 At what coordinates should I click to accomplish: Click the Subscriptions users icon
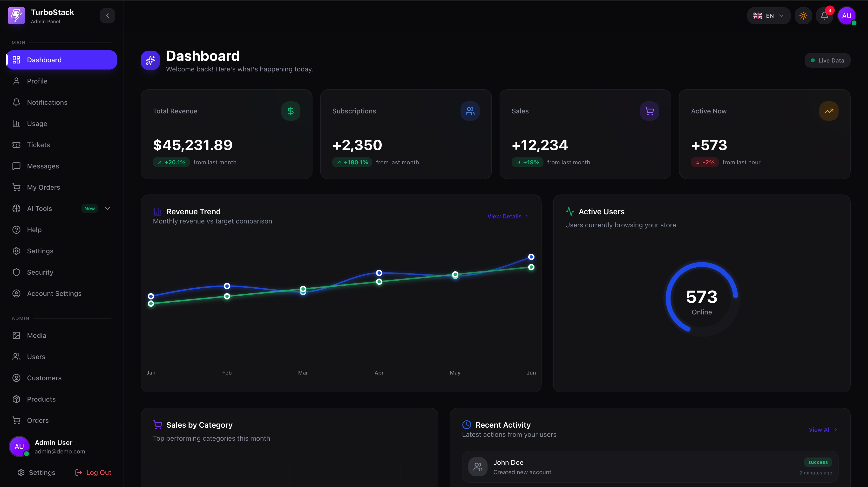tap(470, 111)
